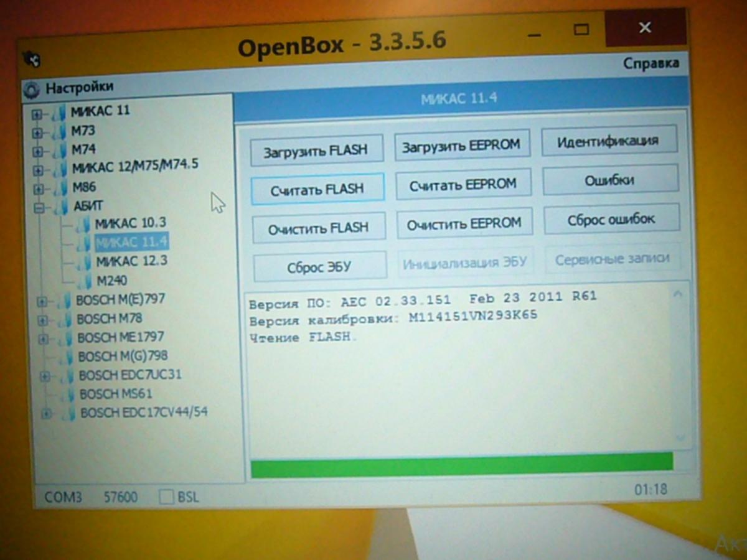Screen dimensions: 747x560
Task: Click the Сброс ЭБУ button
Action: click(319, 268)
